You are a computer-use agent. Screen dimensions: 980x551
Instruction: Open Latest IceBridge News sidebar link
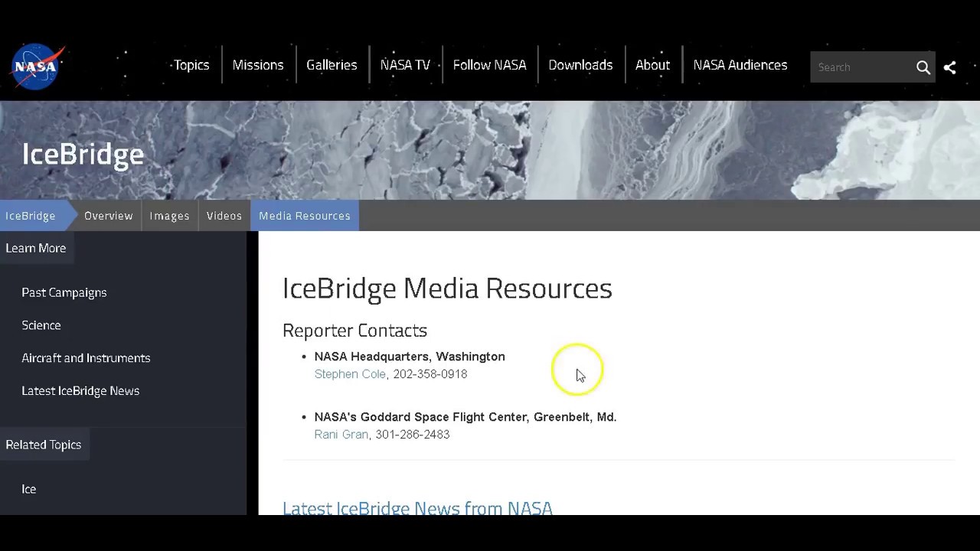(80, 391)
